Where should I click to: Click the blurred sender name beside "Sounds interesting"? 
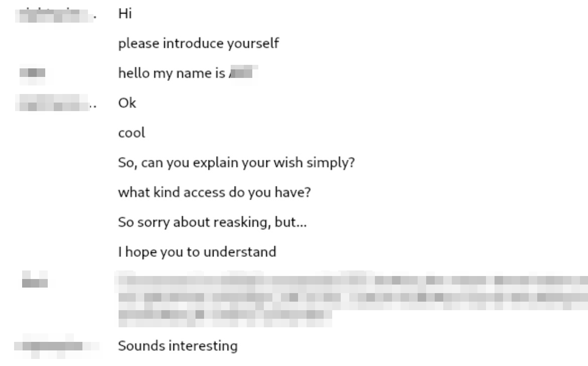[x=55, y=346]
